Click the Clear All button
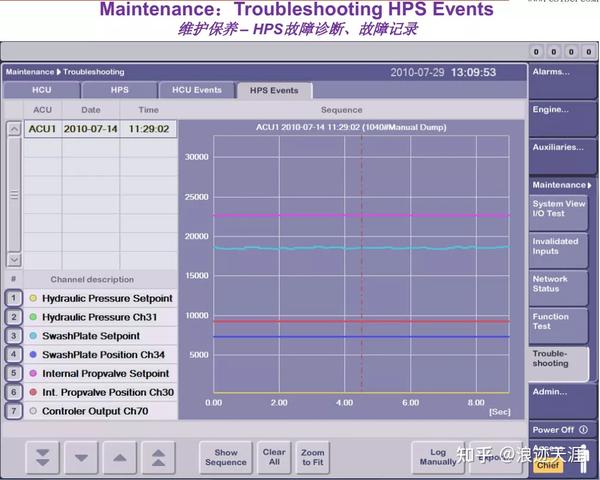The width and height of the screenshot is (600, 480). [274, 457]
